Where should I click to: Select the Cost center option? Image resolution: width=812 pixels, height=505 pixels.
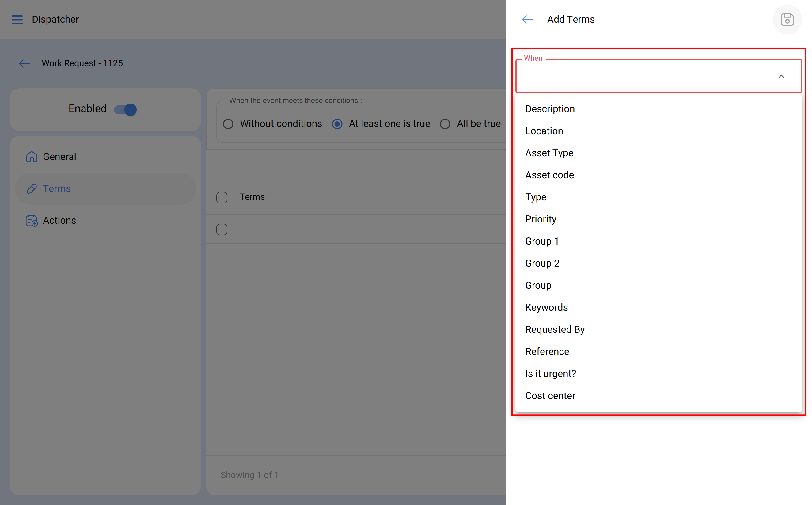coord(550,395)
